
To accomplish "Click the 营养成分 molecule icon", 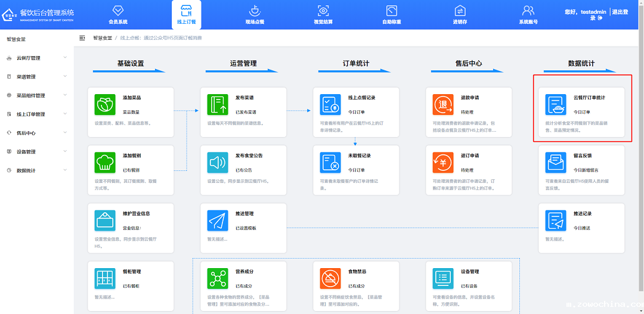I will pos(218,278).
